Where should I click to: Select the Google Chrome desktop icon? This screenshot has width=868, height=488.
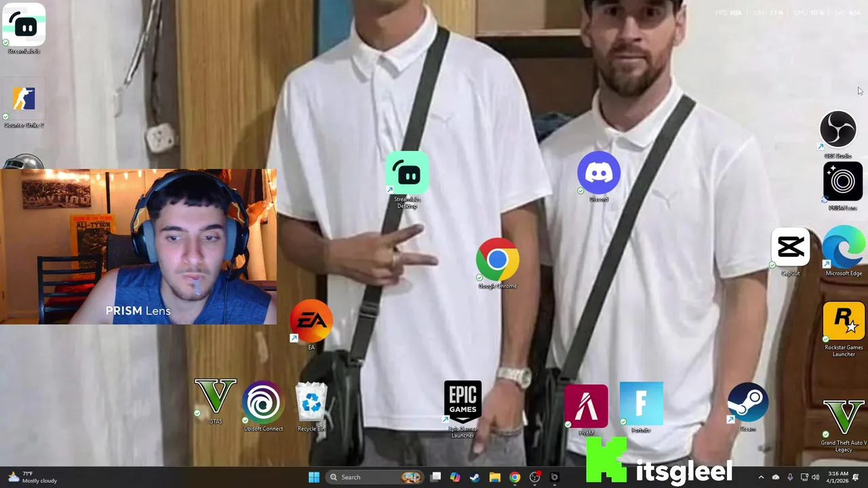pyautogui.click(x=498, y=264)
